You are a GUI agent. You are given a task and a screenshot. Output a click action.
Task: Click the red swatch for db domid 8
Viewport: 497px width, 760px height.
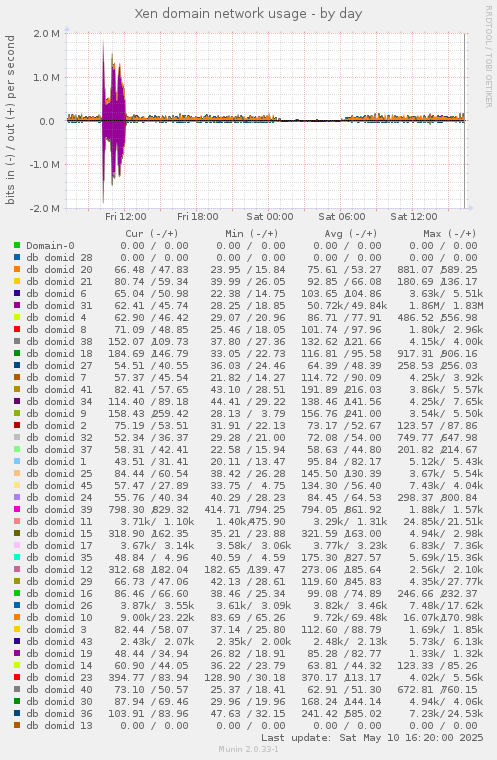coord(17,330)
